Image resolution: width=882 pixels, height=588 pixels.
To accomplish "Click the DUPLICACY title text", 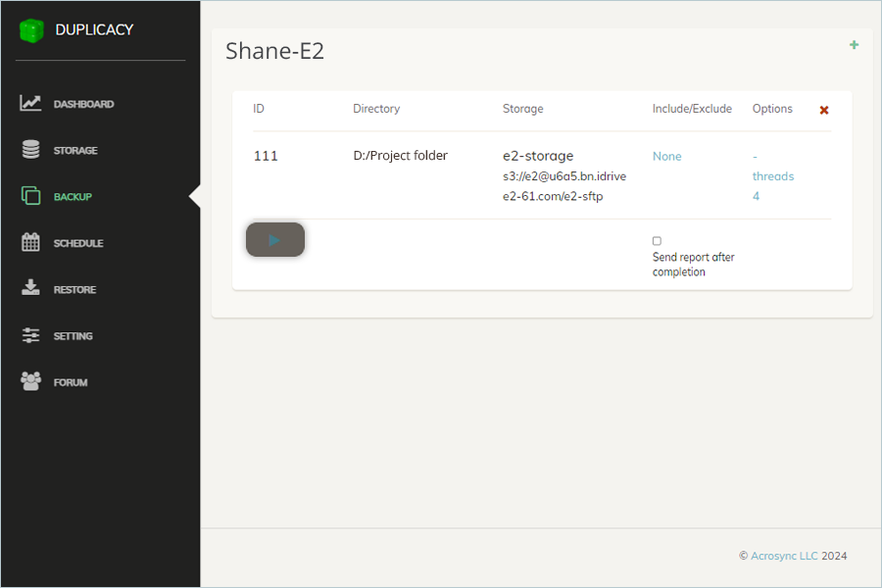I will [x=94, y=29].
